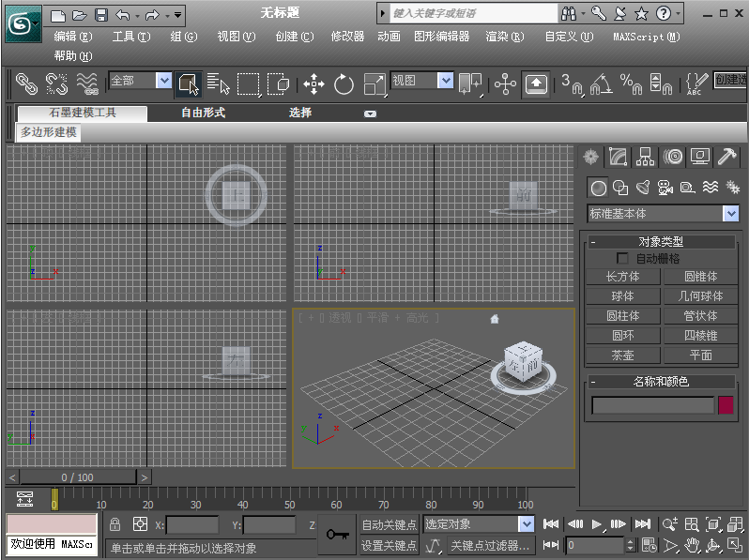749x560 pixels.
Task: Switch to the 自由形式 ribbon tab
Action: (x=203, y=113)
